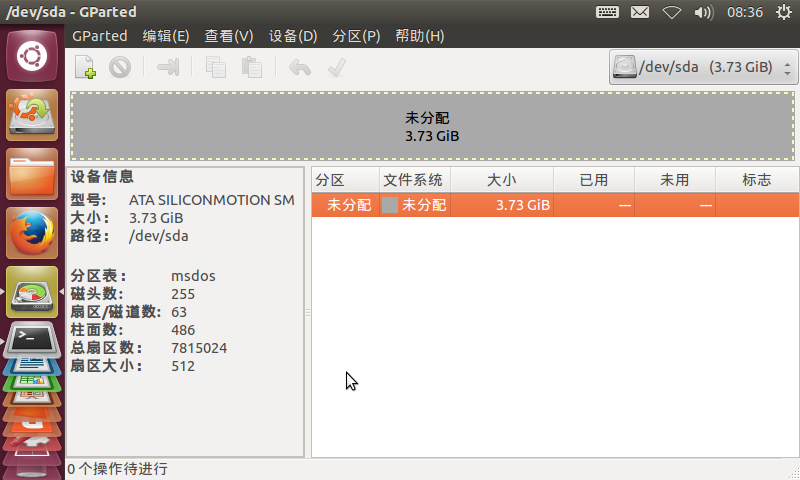
Task: Click the 已用 column header
Action: click(x=594, y=180)
